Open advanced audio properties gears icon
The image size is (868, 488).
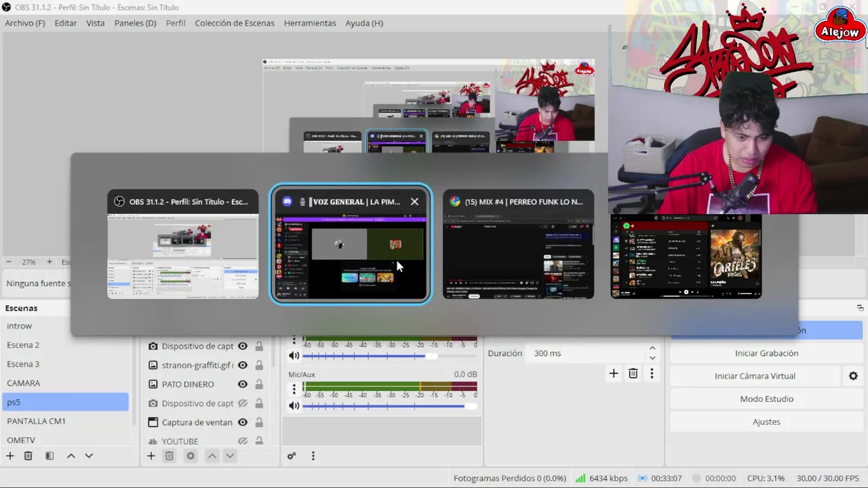tap(292, 456)
